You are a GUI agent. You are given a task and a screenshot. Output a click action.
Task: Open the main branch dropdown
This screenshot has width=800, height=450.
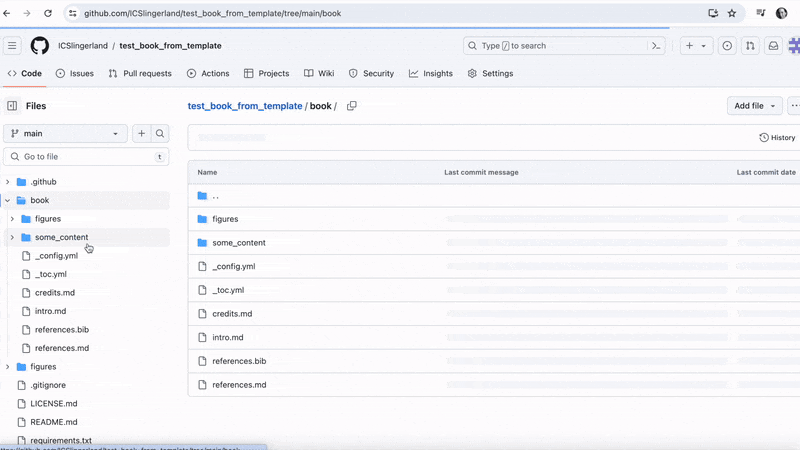pyautogui.click(x=66, y=133)
